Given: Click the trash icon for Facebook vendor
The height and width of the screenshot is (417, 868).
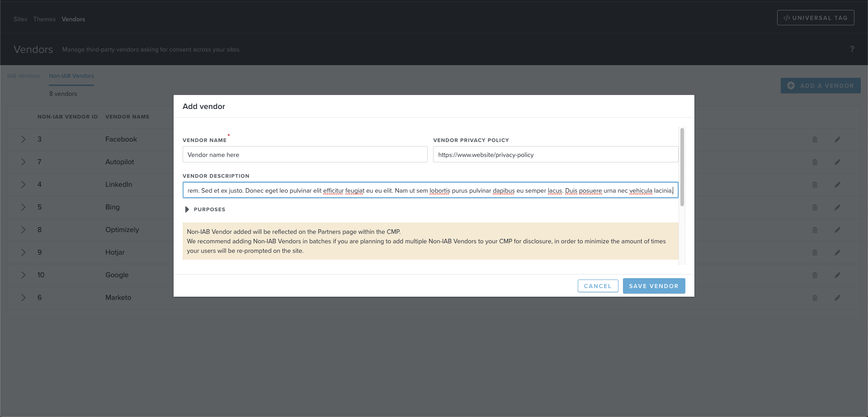Looking at the screenshot, I should point(815,140).
